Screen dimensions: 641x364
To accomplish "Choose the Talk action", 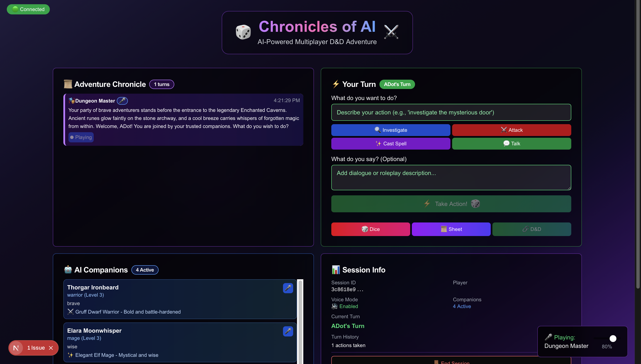I will [x=511, y=143].
